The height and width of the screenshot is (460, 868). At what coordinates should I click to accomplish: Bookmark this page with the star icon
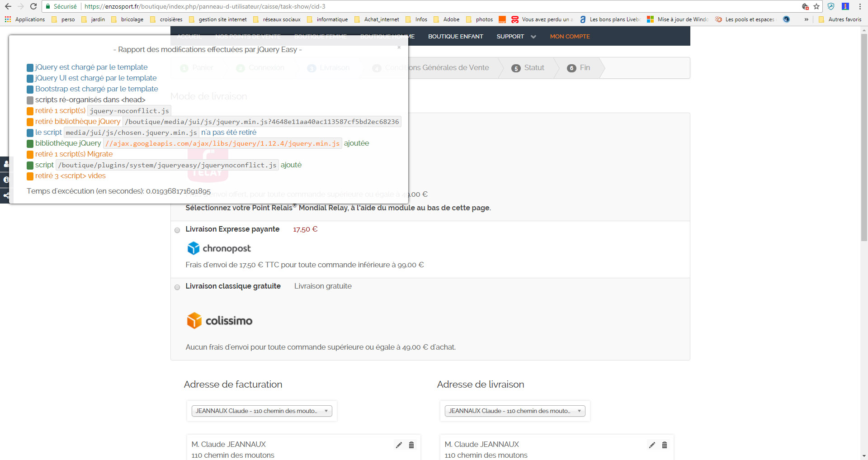click(816, 6)
